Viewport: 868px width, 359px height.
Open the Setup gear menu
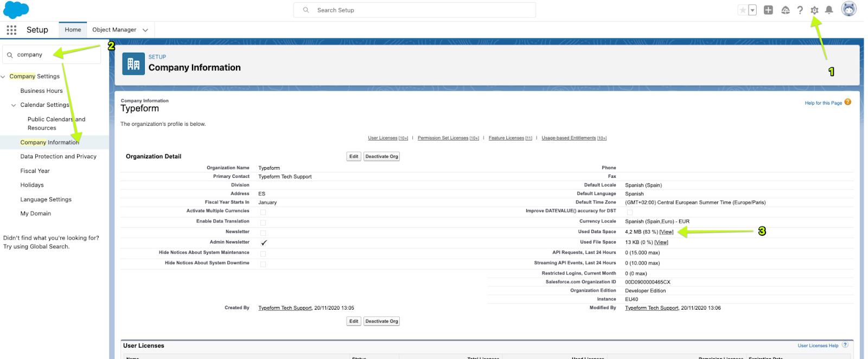[814, 10]
